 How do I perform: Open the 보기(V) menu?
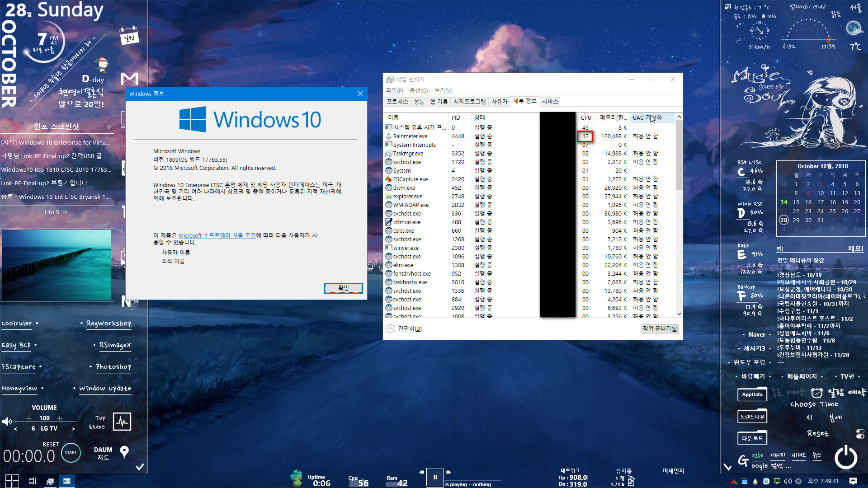[x=443, y=90]
